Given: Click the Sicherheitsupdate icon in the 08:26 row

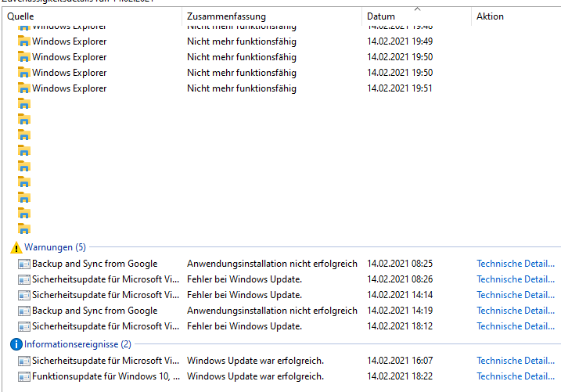Looking at the screenshot, I should 24,279.
